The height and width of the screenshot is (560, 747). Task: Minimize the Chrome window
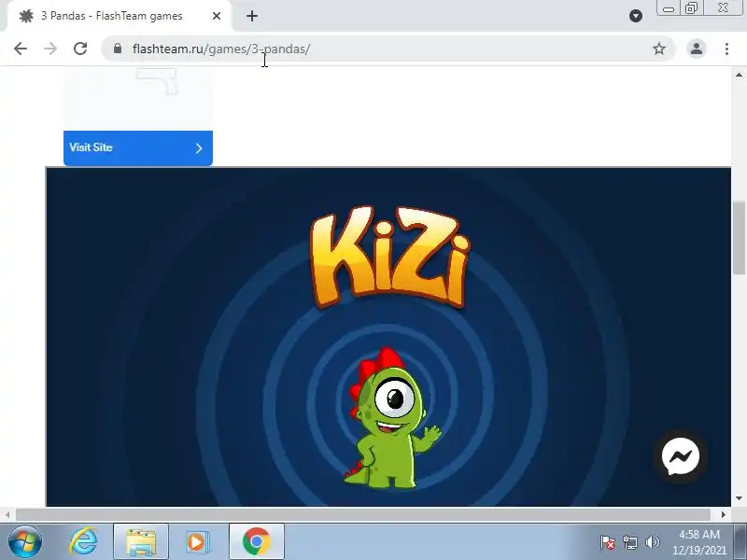pyautogui.click(x=668, y=8)
